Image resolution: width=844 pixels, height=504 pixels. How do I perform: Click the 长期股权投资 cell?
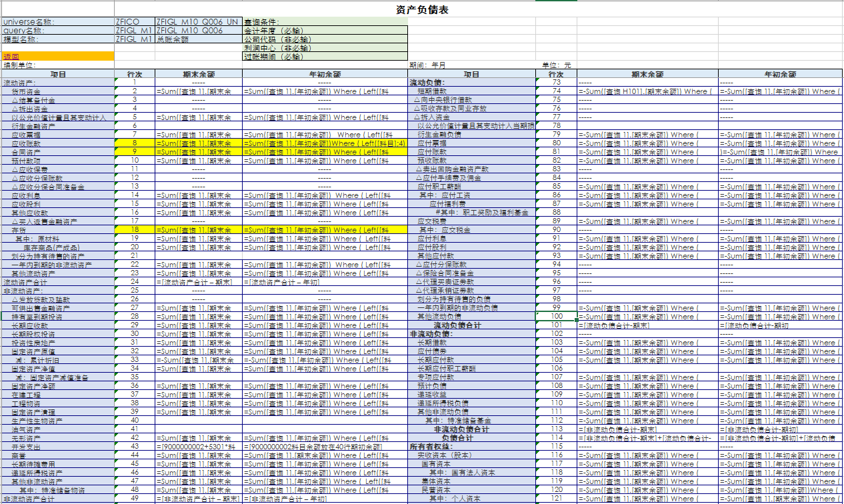(58, 334)
